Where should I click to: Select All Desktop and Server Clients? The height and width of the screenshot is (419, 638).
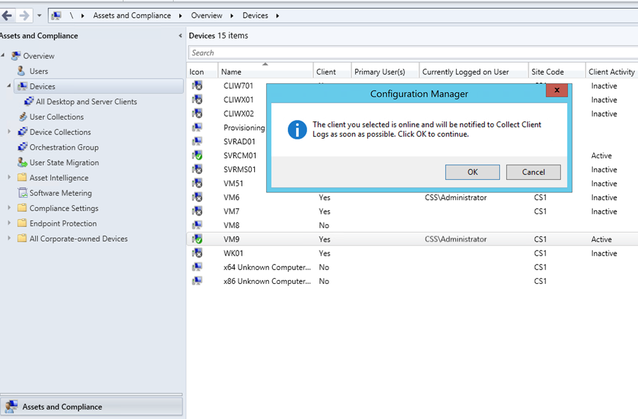[86, 102]
